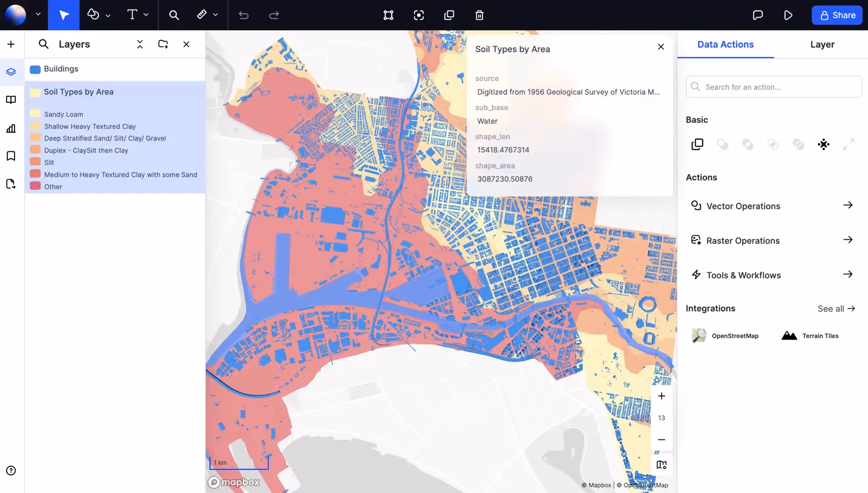Select the Centroids action under Basic
Screen dimensions: 868x493
[823, 144]
